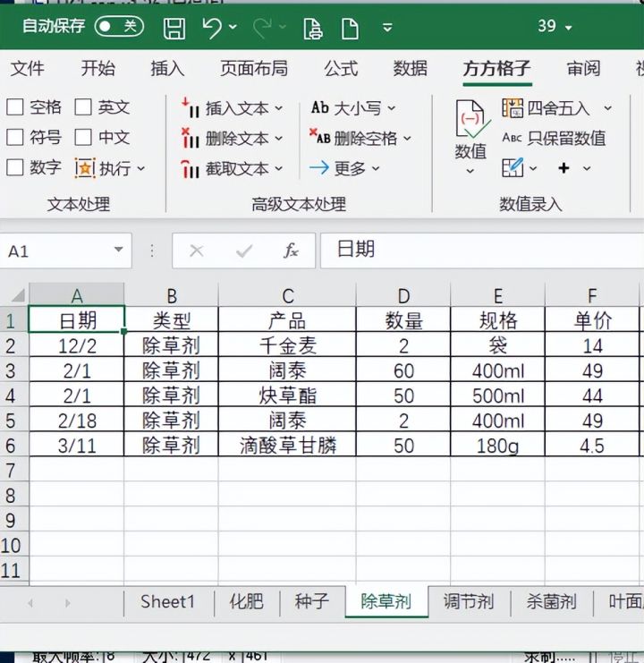644x663 pixels.
Task: Click the new blank document icon
Action: [x=350, y=29]
